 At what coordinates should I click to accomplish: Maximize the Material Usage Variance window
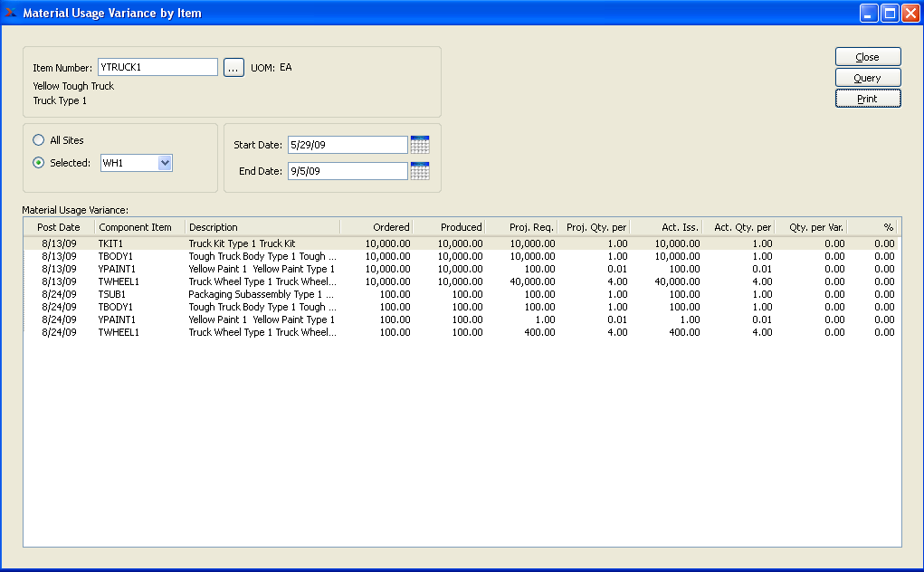click(x=890, y=13)
